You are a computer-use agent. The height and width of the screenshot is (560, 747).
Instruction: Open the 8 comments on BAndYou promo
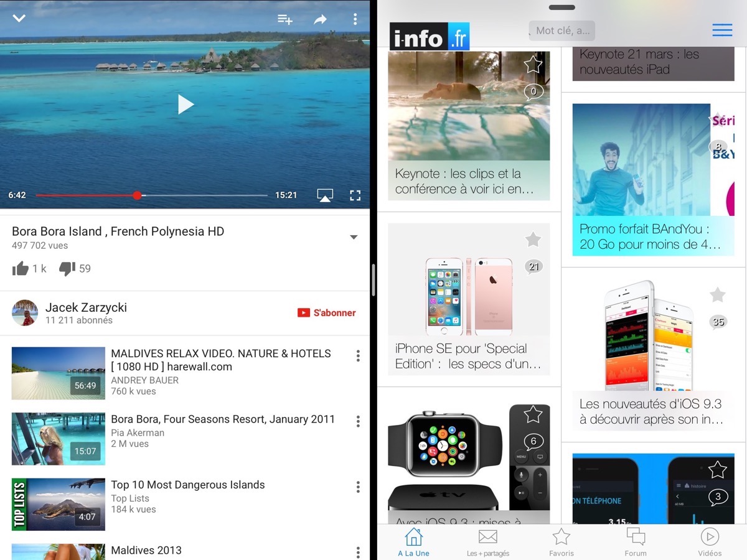tap(718, 147)
